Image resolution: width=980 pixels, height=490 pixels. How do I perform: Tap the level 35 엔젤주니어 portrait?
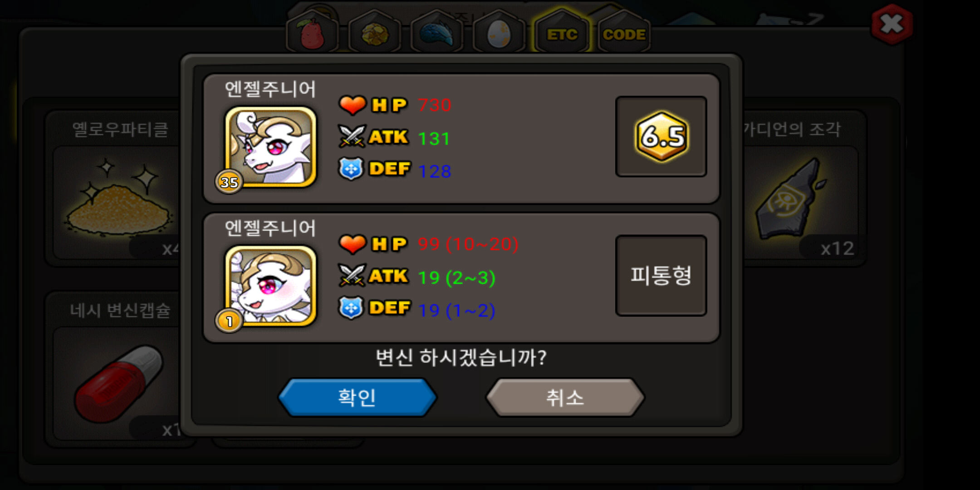pos(271,147)
